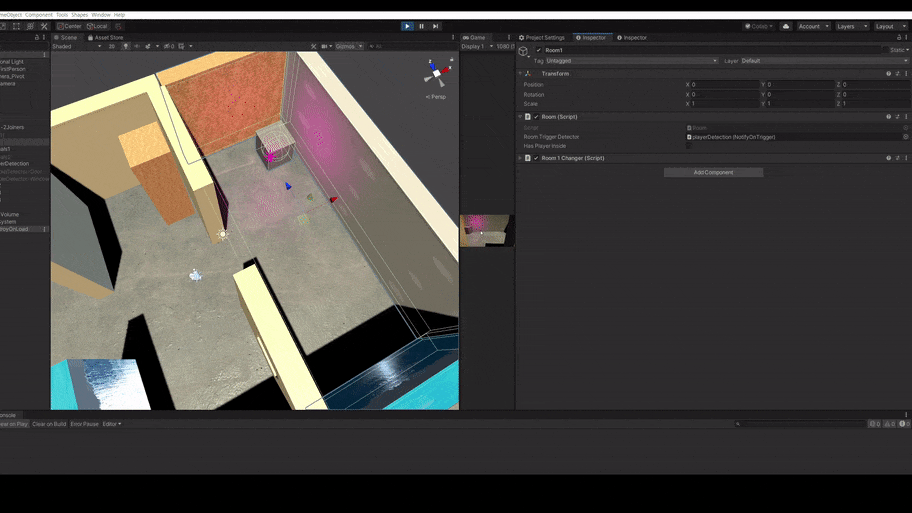The height and width of the screenshot is (513, 912).
Task: Click the scene search field
Action: click(x=410, y=46)
